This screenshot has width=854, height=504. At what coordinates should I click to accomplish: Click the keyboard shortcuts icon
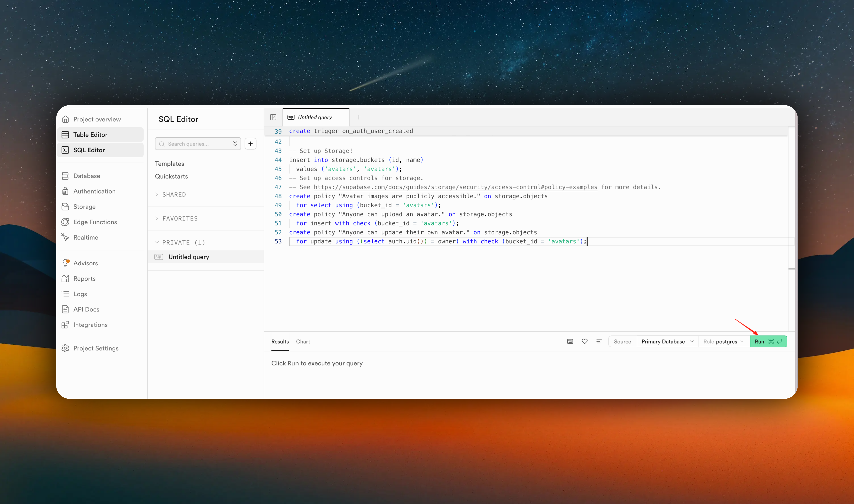pos(570,341)
